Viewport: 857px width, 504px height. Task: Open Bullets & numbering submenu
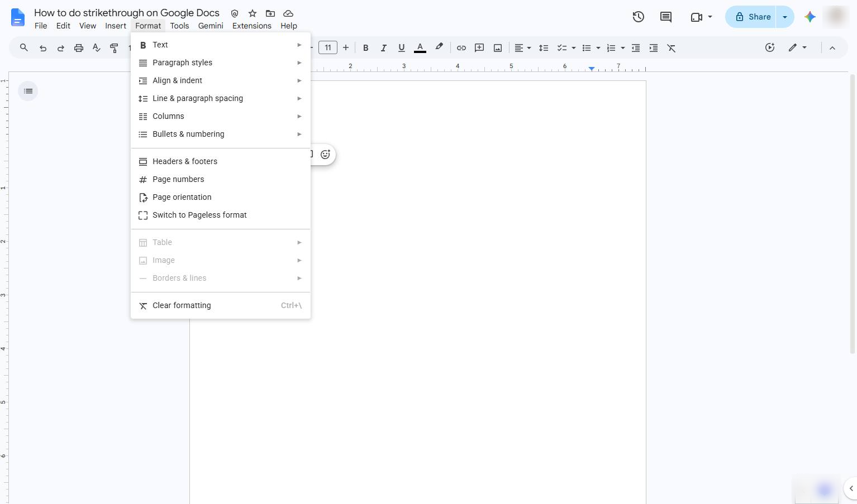221,134
